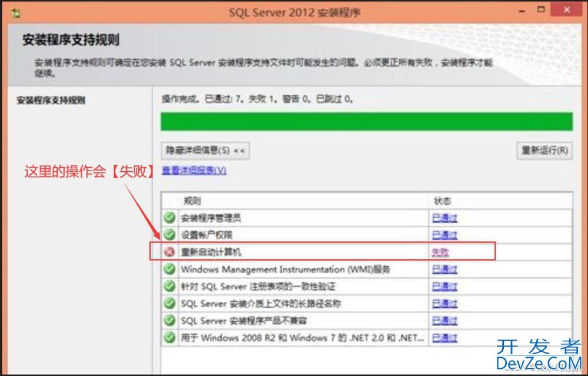Maximize the SQL Server 2012 setup window
588x376 pixels.
[541, 10]
